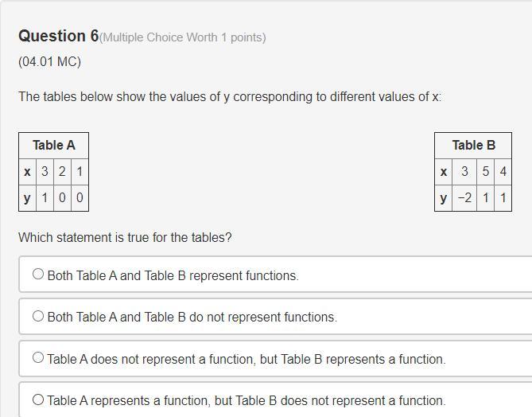Click the y row label in Table B
Screen dimensions: 532x417
point(443,197)
